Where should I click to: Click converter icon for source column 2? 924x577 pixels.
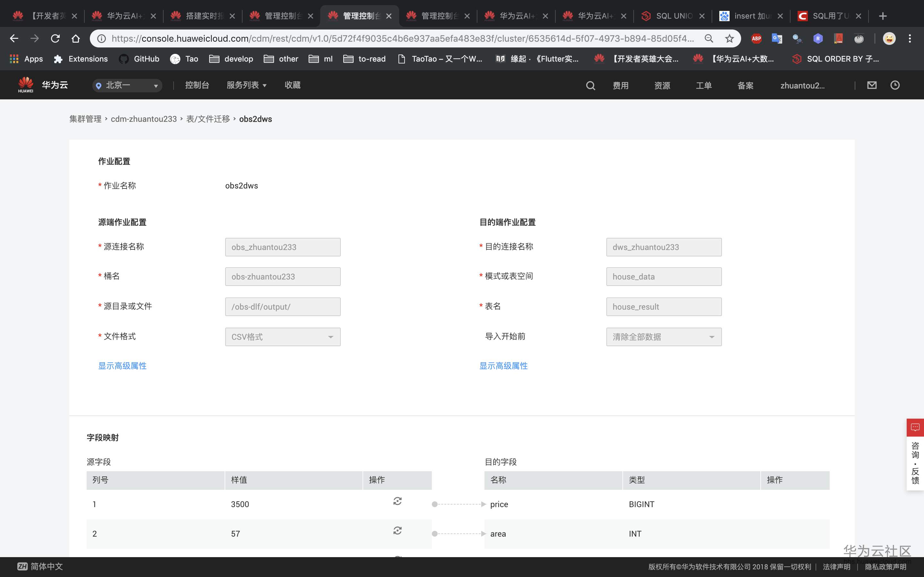point(397,531)
